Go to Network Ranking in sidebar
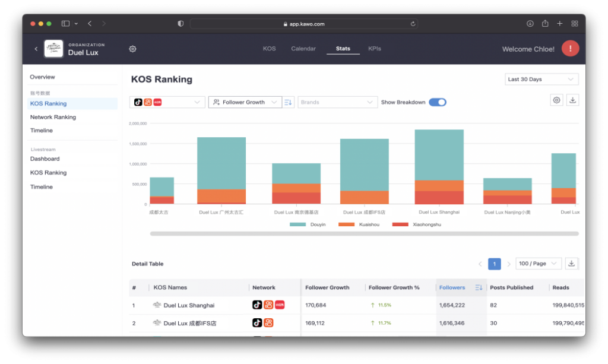 [x=53, y=118]
